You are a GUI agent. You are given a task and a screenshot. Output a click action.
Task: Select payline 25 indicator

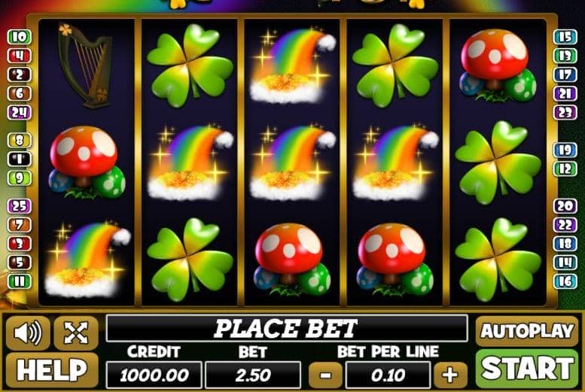(20, 206)
